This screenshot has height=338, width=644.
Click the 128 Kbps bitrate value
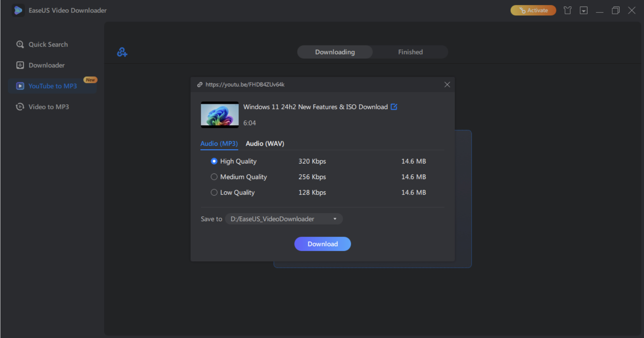click(312, 193)
